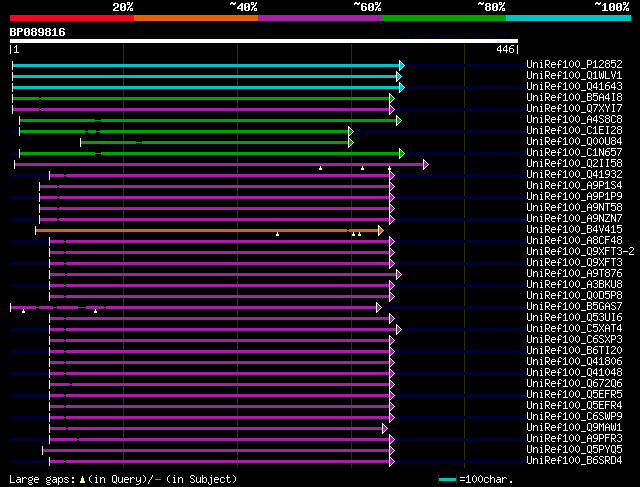The width and height of the screenshot is (640, 487).
Task: Open the UniRef100_Q41048 label
Action: (574, 373)
